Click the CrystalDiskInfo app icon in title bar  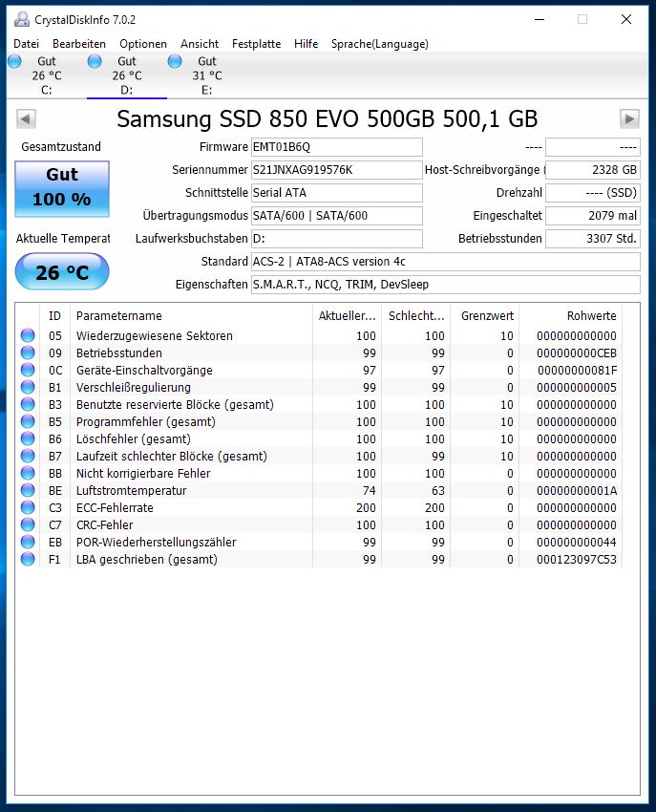click(21, 20)
